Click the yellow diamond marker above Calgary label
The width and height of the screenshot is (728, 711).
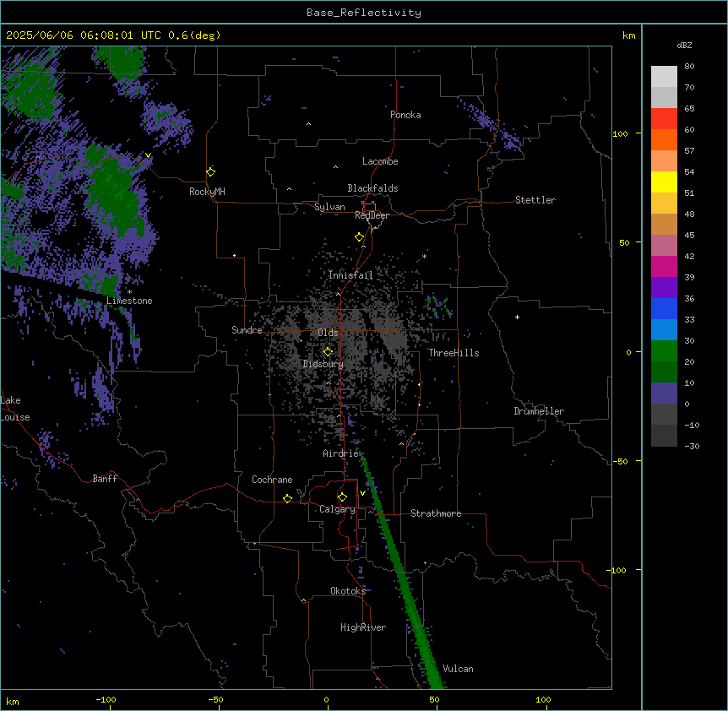342,497
